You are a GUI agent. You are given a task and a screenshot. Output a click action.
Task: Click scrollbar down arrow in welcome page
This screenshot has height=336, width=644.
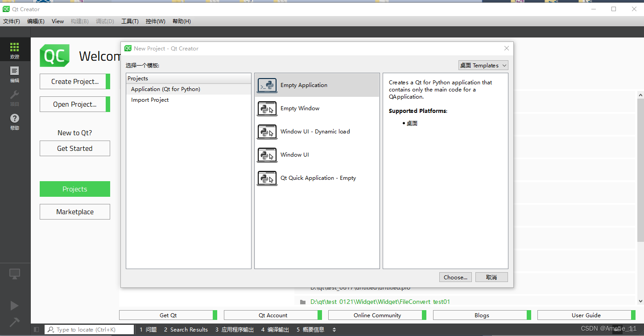click(x=640, y=301)
